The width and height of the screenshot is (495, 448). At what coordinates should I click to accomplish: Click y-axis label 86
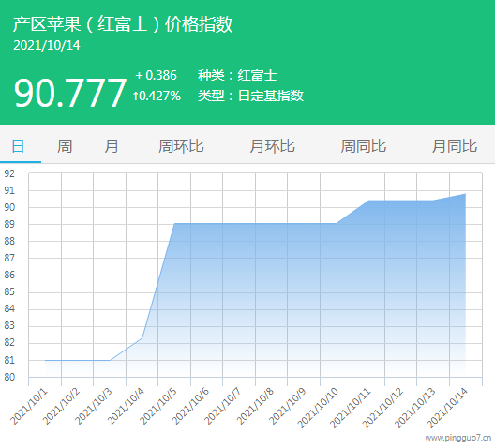click(x=9, y=276)
